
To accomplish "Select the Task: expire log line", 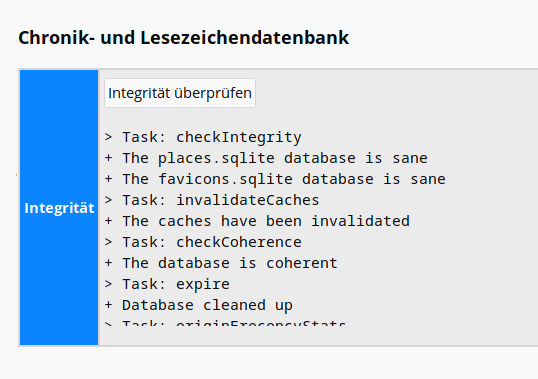I will pyautogui.click(x=167, y=284).
